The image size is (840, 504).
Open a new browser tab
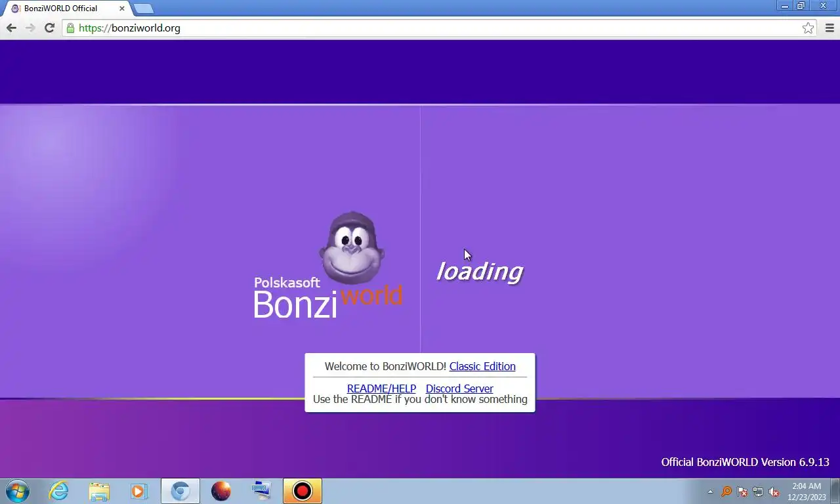click(x=143, y=9)
